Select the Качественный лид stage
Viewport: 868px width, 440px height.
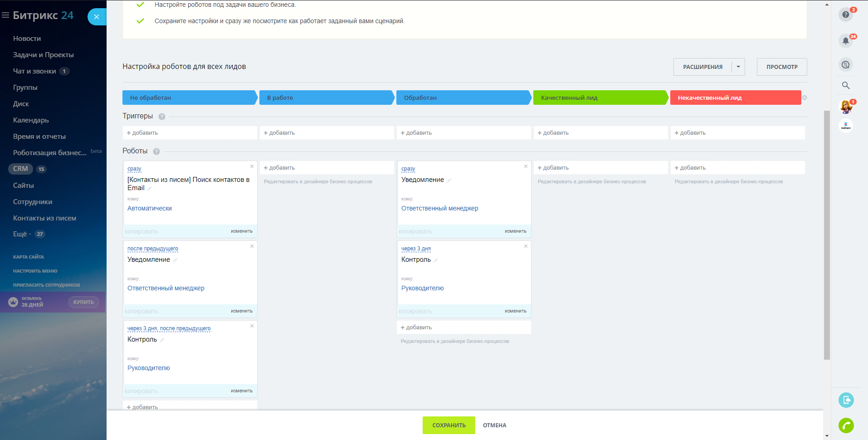pos(601,98)
